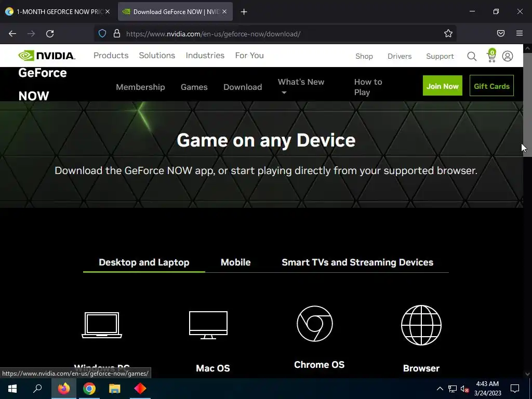
Task: Select the Chrome OS logo icon
Action: tap(315, 324)
